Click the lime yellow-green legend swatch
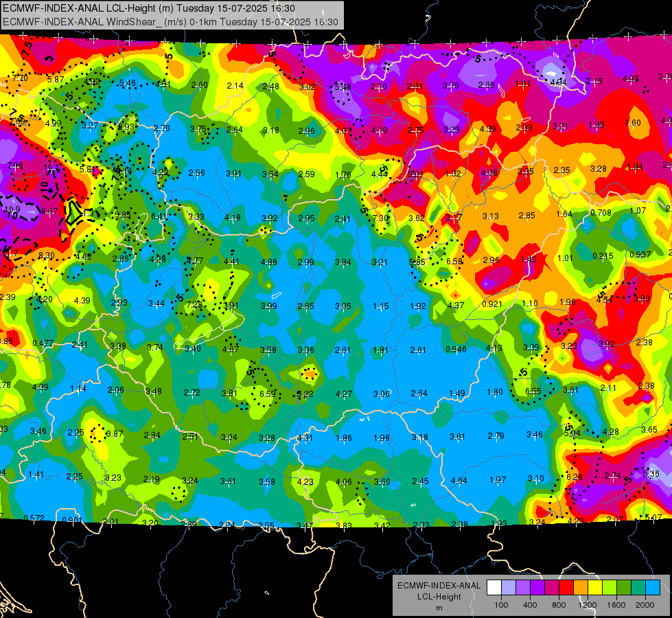 pyautogui.click(x=610, y=588)
